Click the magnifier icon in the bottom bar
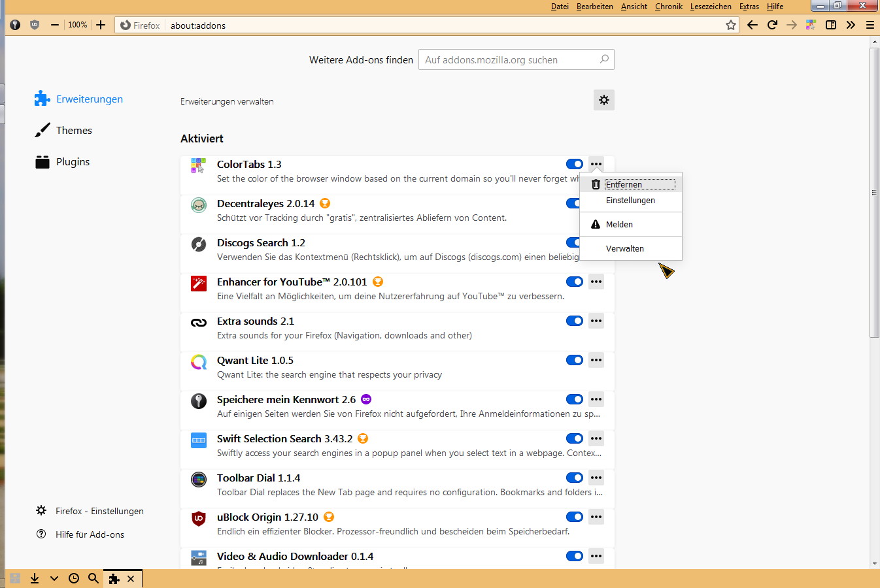 click(93, 578)
